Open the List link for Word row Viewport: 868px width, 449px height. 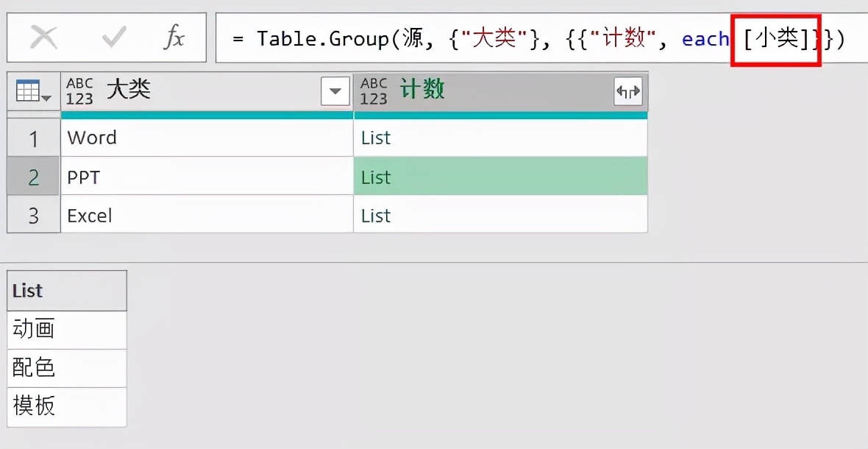[376, 138]
